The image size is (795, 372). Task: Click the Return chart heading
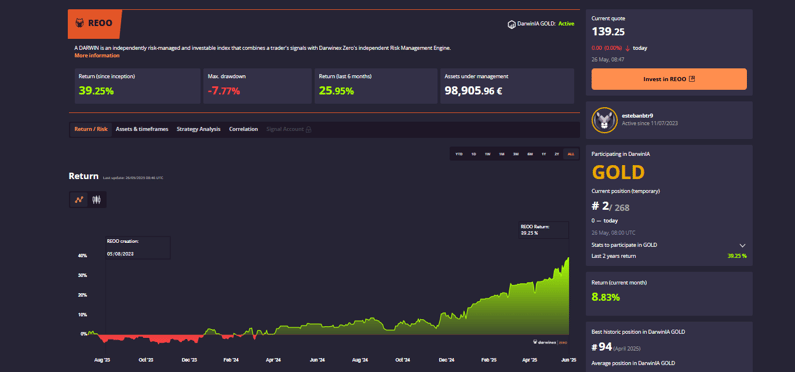pyautogui.click(x=83, y=176)
